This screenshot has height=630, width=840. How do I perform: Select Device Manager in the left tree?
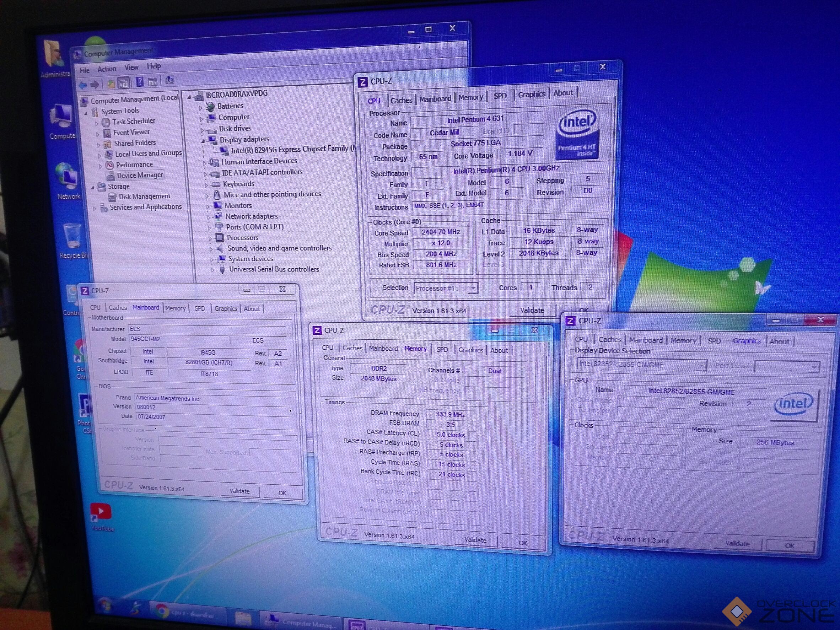coord(139,175)
